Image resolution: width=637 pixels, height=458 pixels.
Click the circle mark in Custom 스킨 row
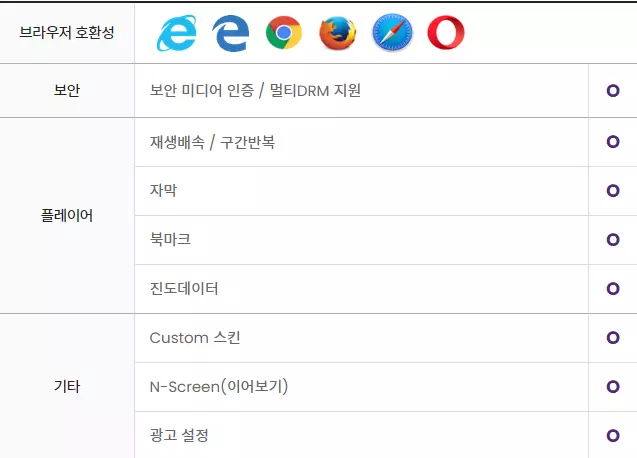(x=613, y=337)
